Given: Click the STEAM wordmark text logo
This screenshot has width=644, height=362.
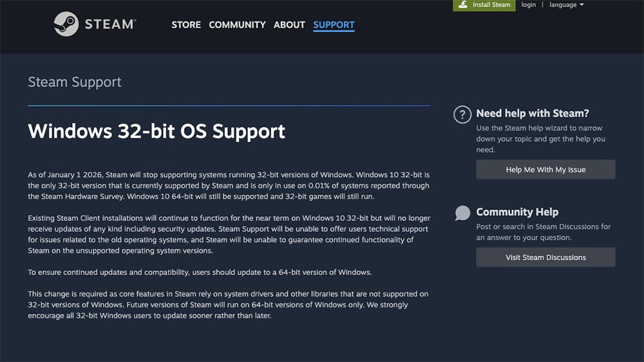Looking at the screenshot, I should (110, 24).
